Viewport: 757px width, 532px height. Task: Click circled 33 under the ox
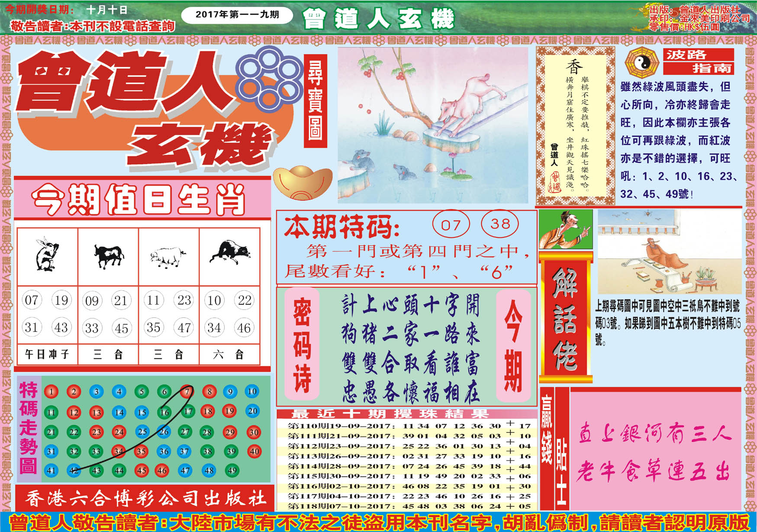point(92,328)
